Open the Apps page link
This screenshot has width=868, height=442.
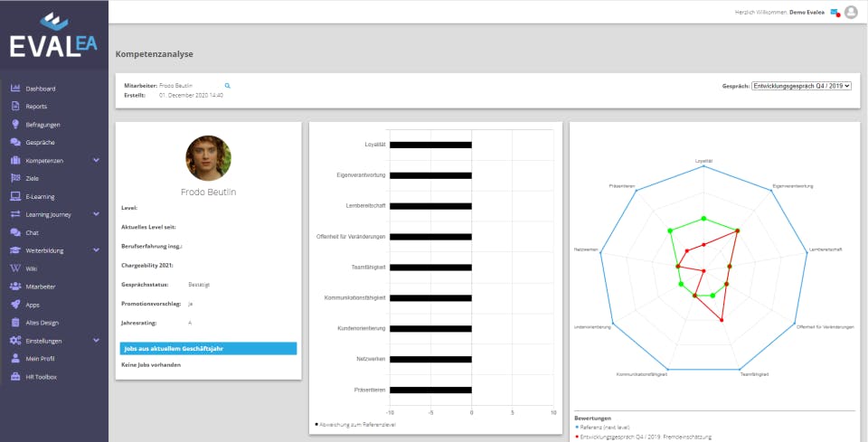33,305
